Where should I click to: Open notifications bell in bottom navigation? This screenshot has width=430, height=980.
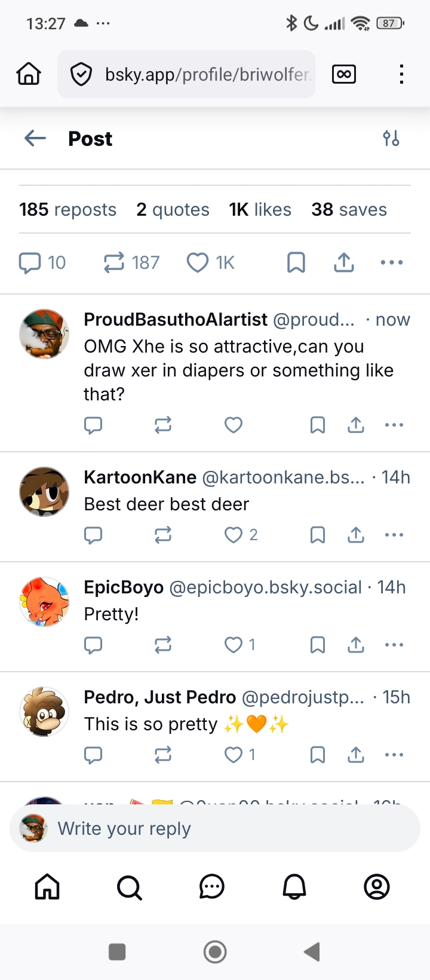click(x=294, y=887)
